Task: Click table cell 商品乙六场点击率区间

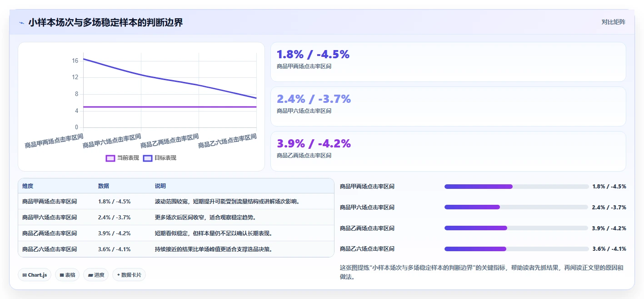Action: (50, 249)
